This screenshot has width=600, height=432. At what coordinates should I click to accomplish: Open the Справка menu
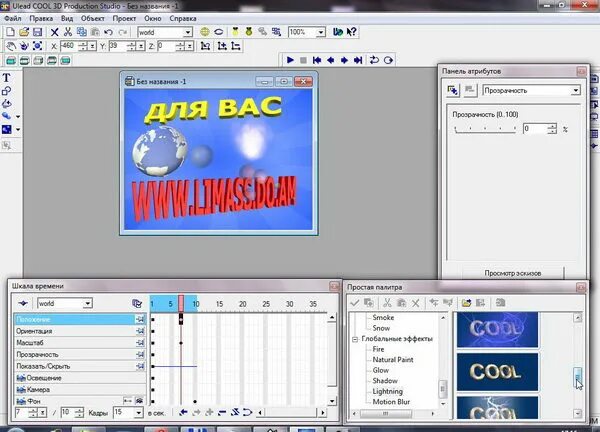(x=183, y=18)
